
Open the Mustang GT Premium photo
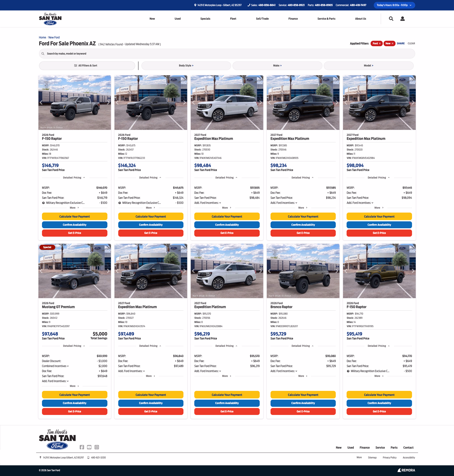(x=74, y=271)
